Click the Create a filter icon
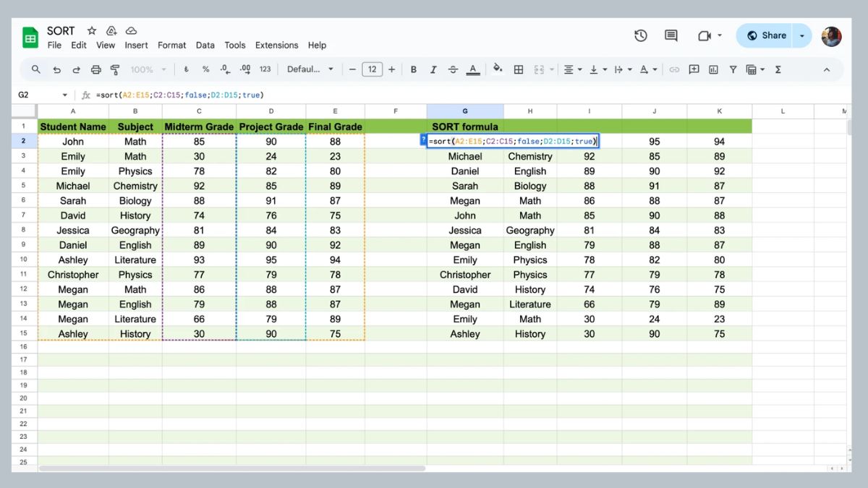 733,69
